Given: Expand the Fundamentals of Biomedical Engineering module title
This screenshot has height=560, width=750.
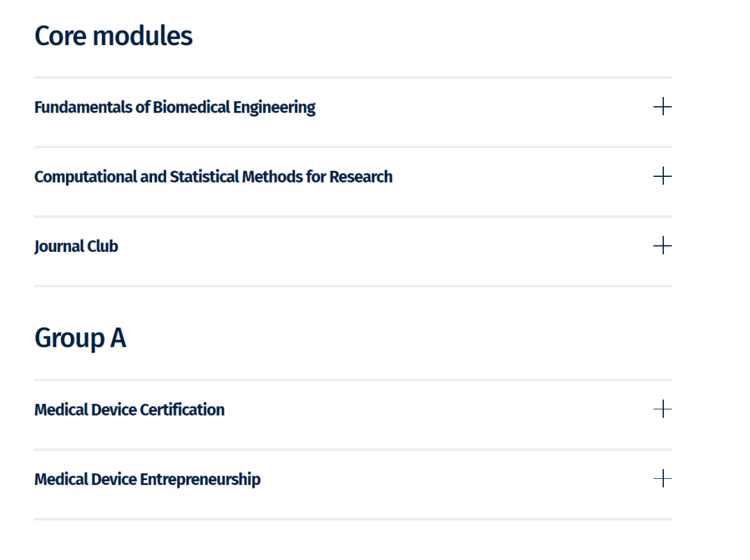Looking at the screenshot, I should point(174,108).
